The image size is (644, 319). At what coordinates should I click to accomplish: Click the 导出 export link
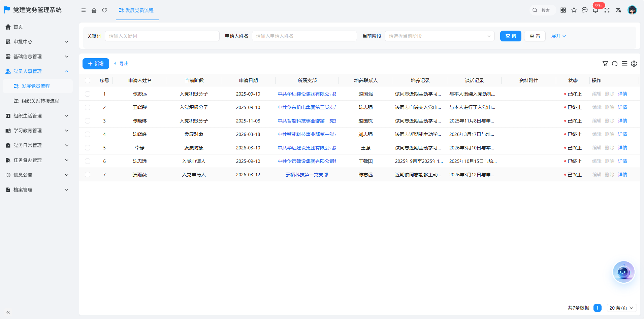(121, 64)
